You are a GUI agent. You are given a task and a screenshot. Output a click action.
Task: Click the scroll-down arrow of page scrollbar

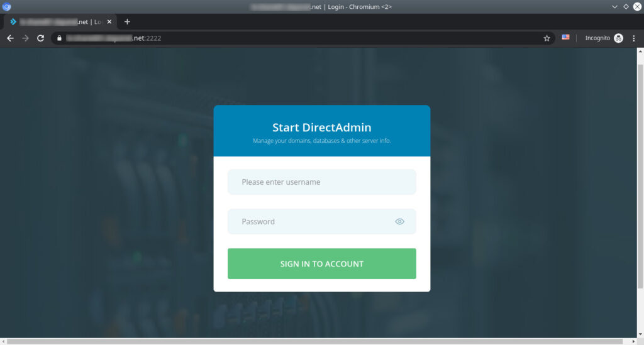(640, 334)
